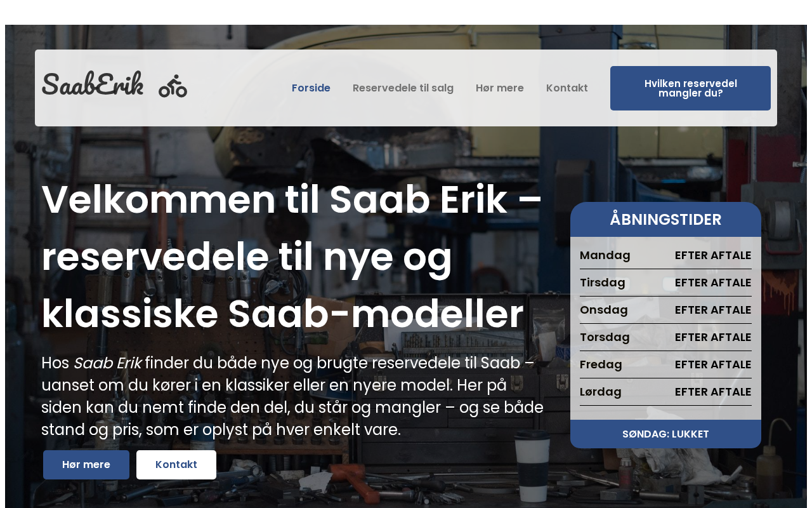Click the blue Hør mere hero button
This screenshot has width=812, height=508.
pos(86,465)
